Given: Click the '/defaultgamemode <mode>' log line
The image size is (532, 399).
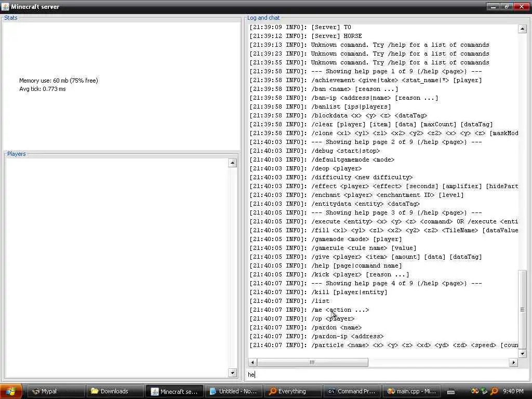Looking at the screenshot, I should coord(322,159).
